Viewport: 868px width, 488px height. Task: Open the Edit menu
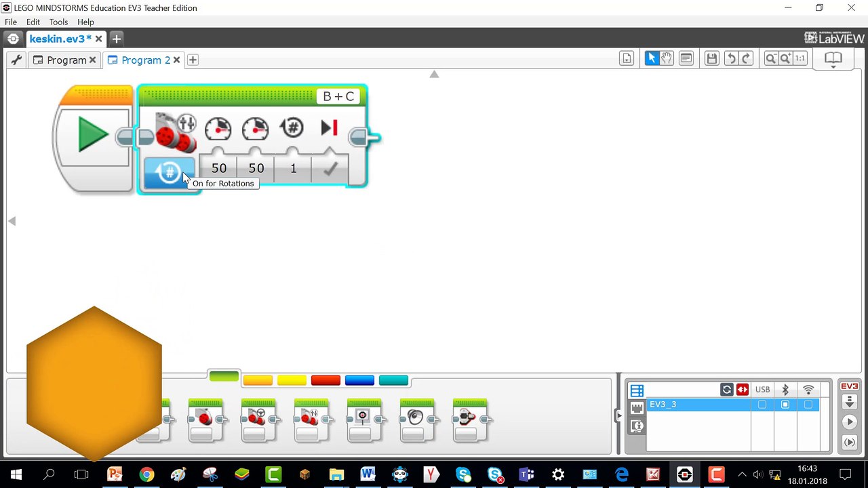pyautogui.click(x=33, y=22)
